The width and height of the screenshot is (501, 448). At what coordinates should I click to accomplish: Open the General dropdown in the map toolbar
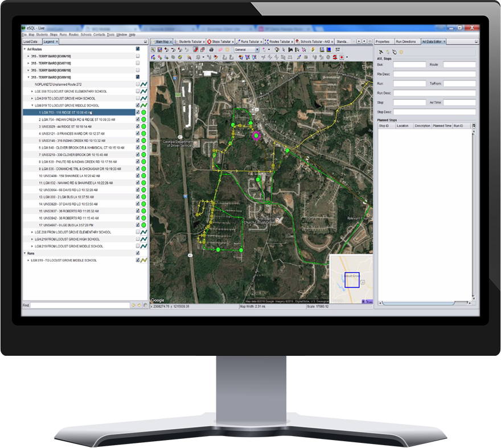tap(247, 50)
